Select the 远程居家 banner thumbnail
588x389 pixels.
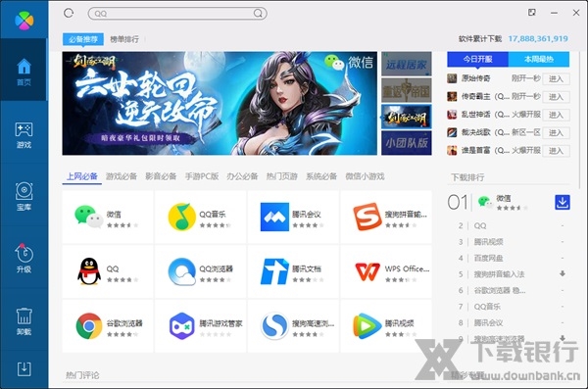[x=407, y=64]
